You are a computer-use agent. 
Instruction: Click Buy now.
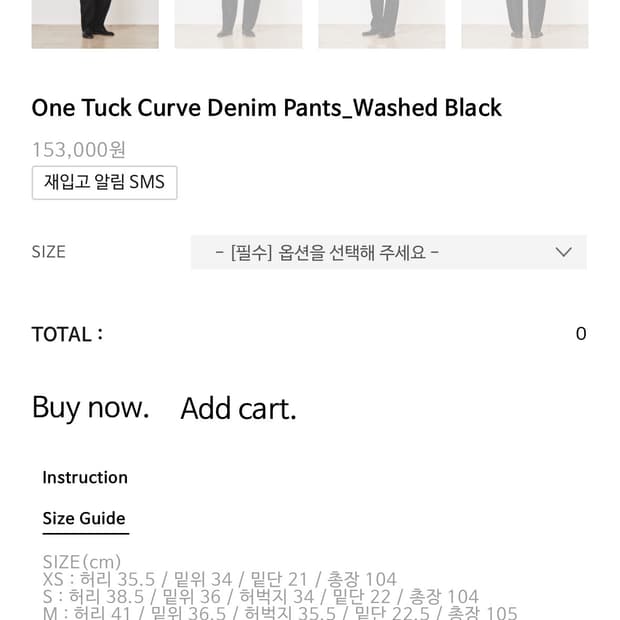90,407
